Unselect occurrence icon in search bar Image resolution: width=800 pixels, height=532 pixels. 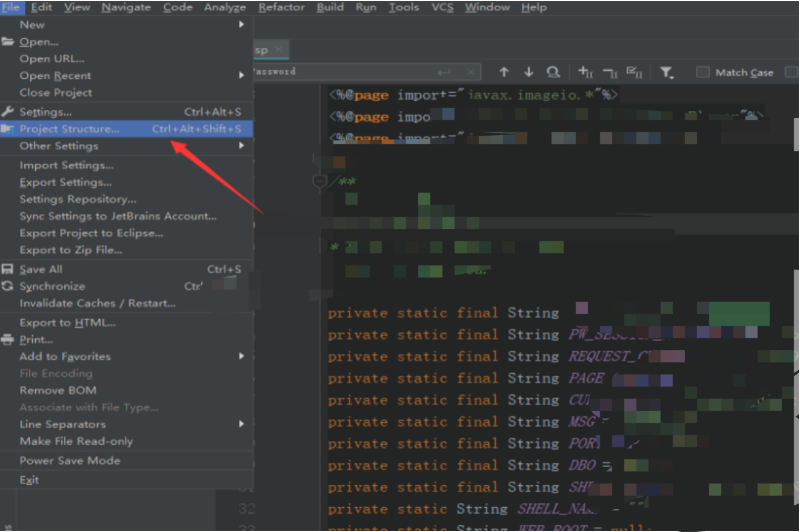(x=610, y=72)
